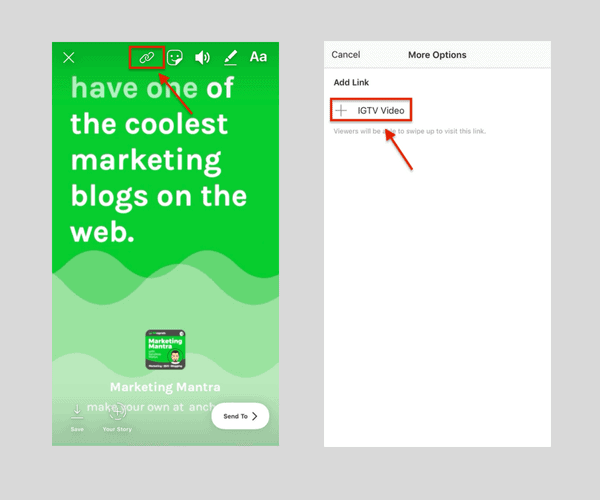Tap the Marketing Mantra title text
Screen dimensions: 600x500
tap(165, 387)
